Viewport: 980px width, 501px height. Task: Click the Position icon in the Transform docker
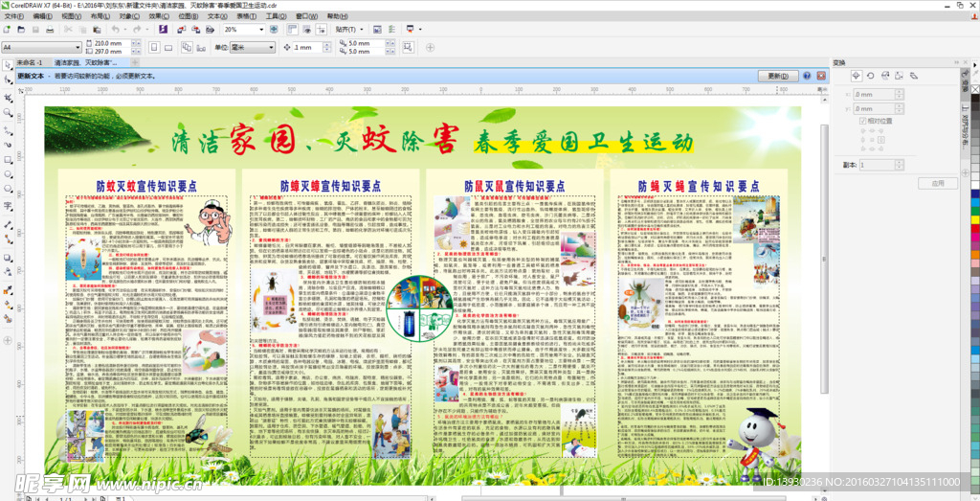click(x=855, y=76)
